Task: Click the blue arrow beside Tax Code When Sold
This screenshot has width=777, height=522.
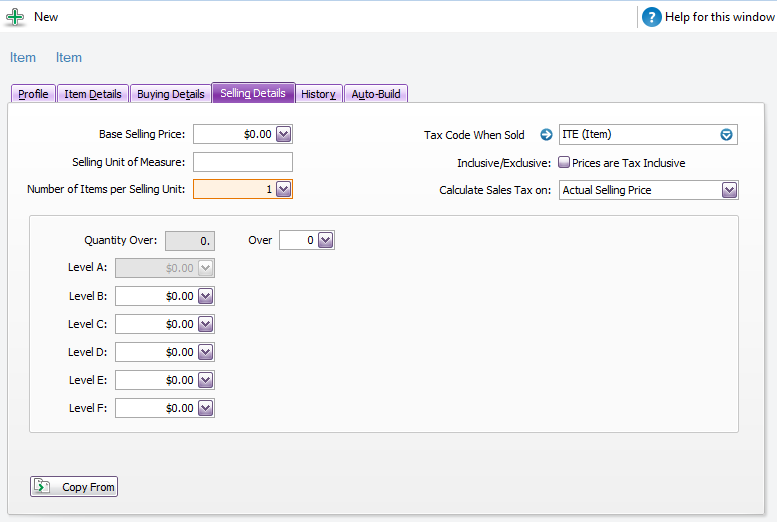Action: [x=546, y=135]
